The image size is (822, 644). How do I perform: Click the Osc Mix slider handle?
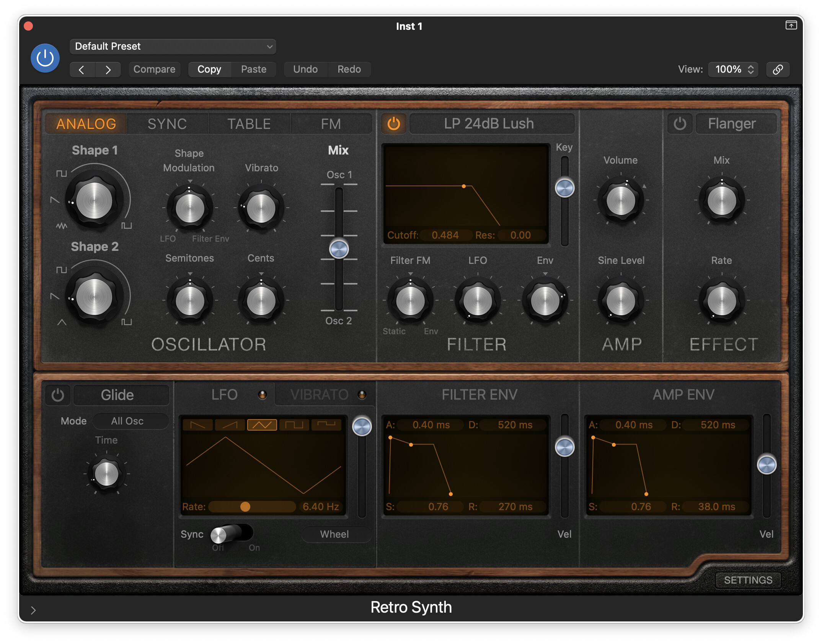[x=339, y=249]
